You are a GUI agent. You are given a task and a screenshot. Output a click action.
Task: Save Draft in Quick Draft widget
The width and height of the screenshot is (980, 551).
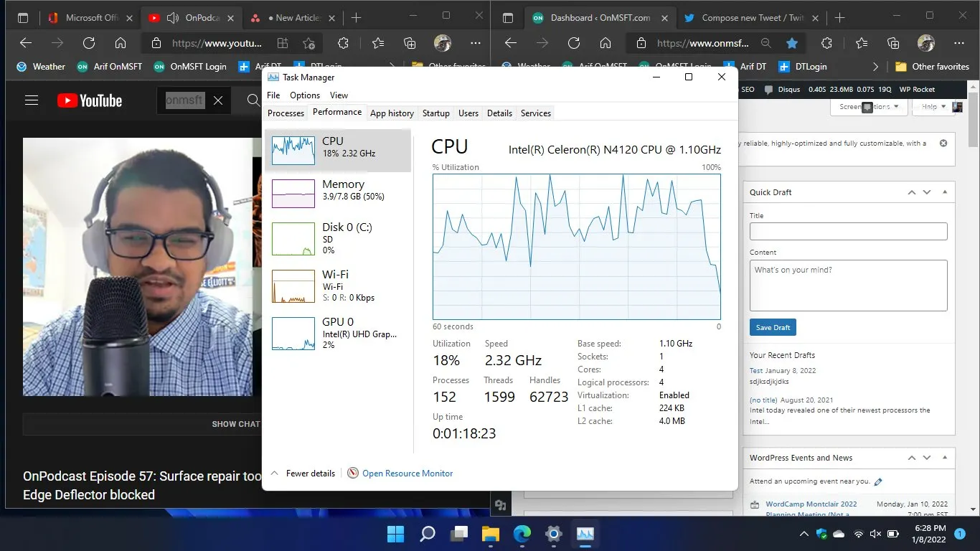(773, 327)
